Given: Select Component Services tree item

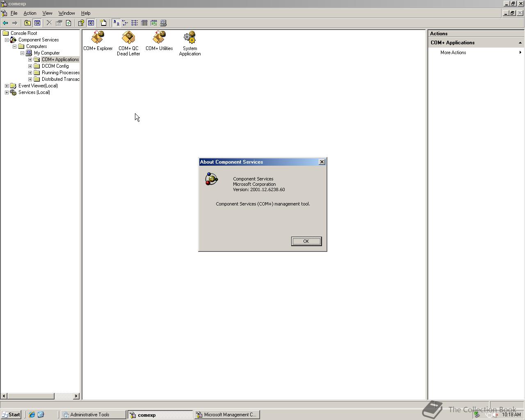Looking at the screenshot, I should coord(39,40).
